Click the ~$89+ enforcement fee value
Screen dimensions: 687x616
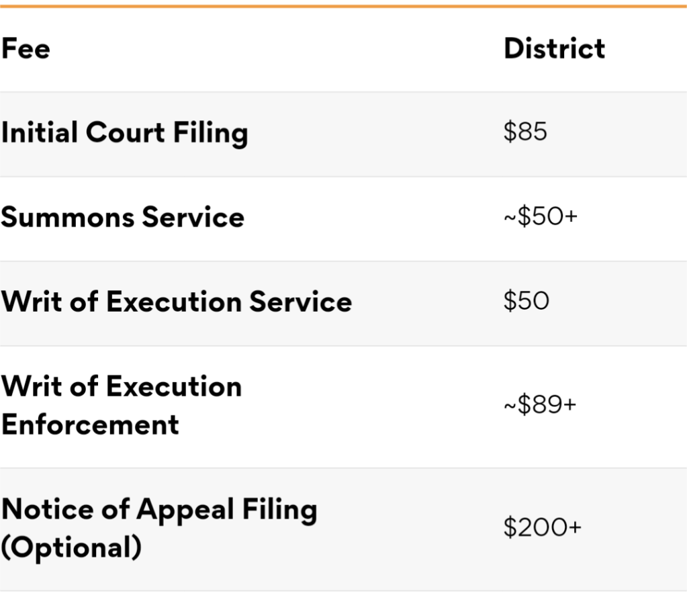pyautogui.click(x=540, y=404)
